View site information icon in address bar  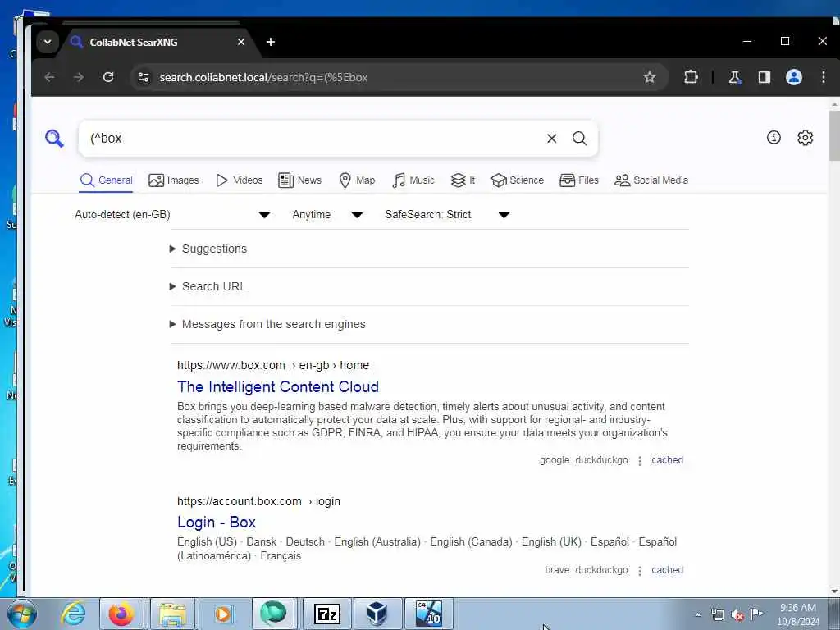144,77
